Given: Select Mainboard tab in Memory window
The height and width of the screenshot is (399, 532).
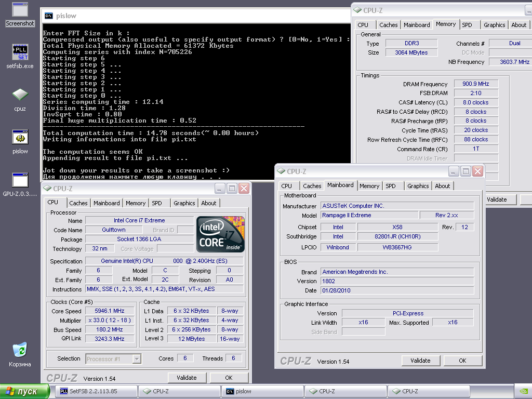Looking at the screenshot, I should pyautogui.click(x=417, y=25).
